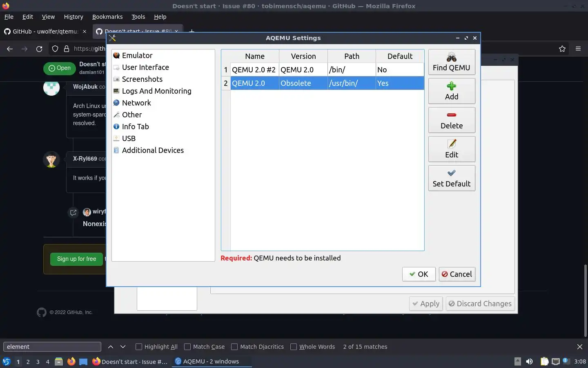Screen dimensions: 588x368
Task: Switch to GitHub uwolfer/qtemu tab
Action: pos(45,31)
